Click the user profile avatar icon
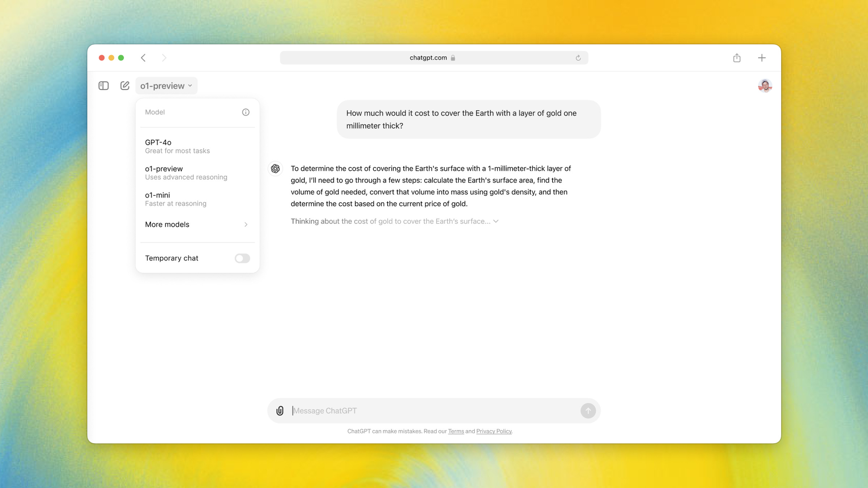The height and width of the screenshot is (488, 868). coord(764,86)
